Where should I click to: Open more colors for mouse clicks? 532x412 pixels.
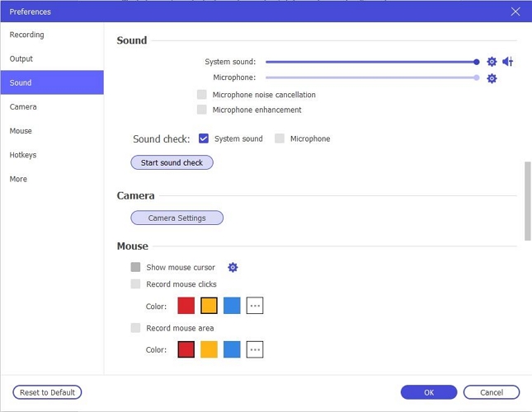[255, 307]
